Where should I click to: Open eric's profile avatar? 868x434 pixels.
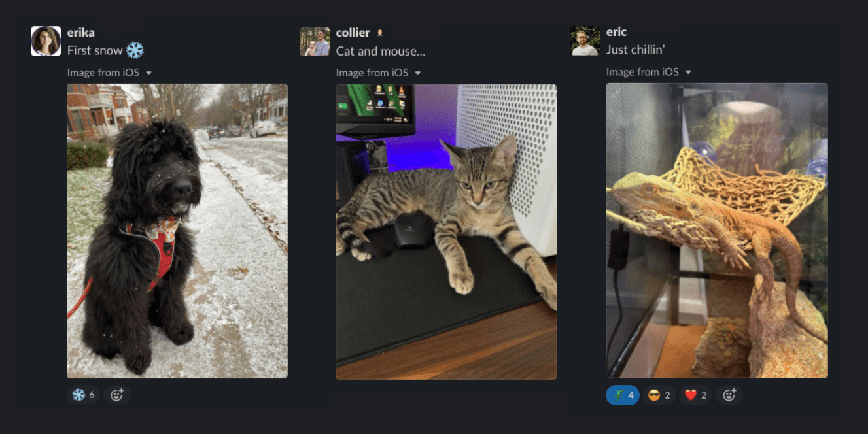[585, 41]
